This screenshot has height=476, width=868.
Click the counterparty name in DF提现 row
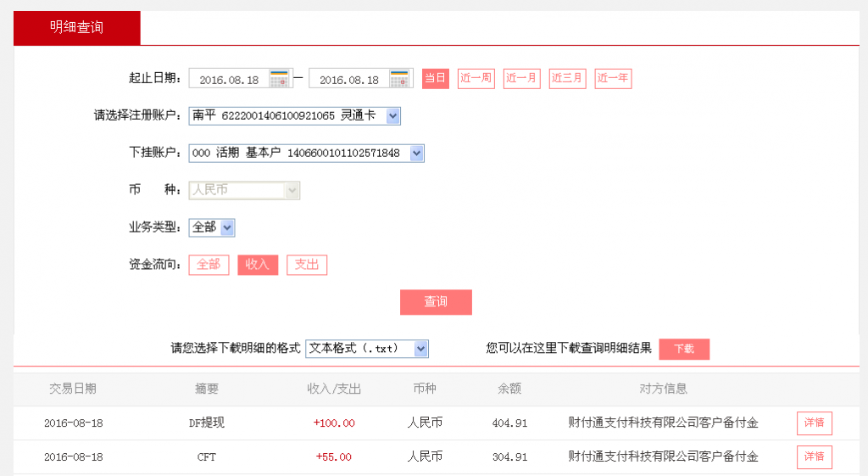point(663,423)
